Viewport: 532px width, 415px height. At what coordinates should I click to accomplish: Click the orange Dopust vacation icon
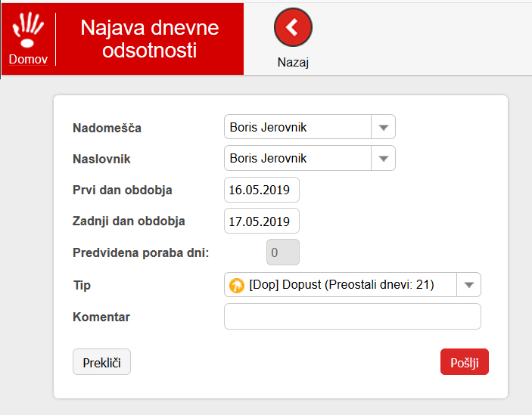(236, 285)
